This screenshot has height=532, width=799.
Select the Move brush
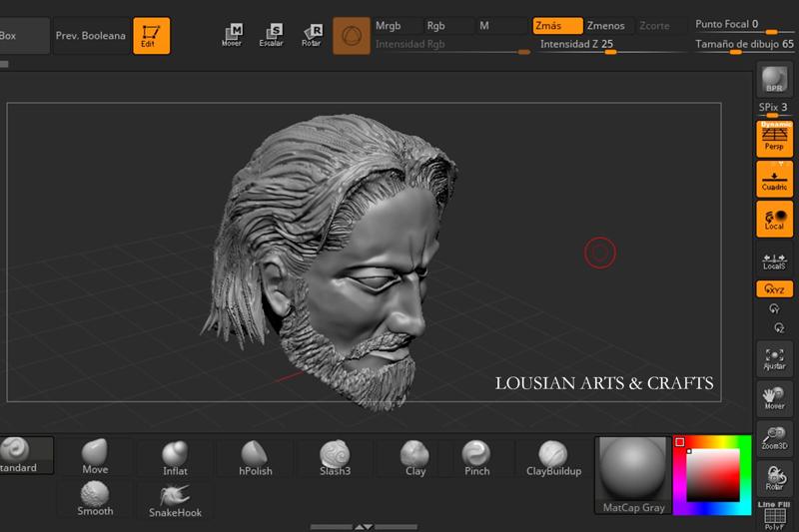point(95,457)
